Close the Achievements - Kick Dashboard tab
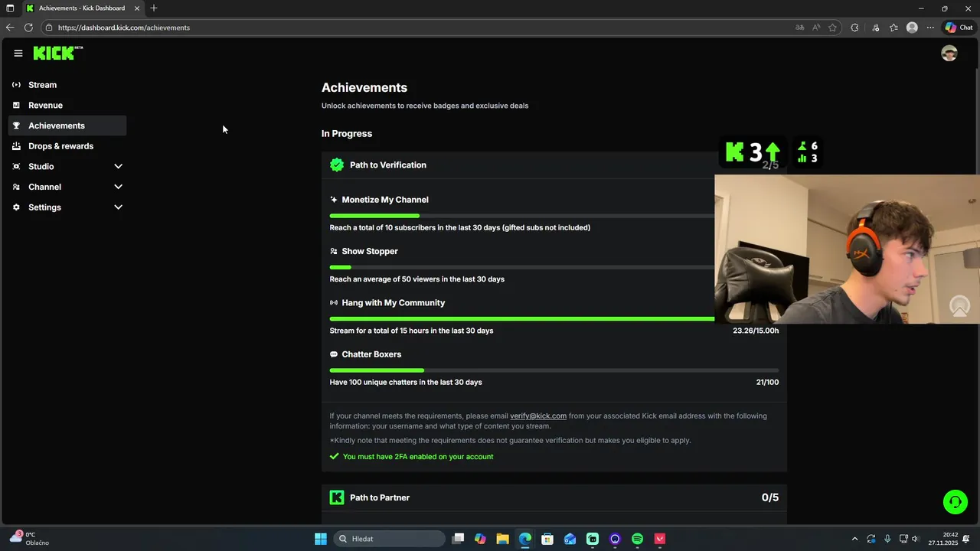The width and height of the screenshot is (980, 551). point(137,8)
